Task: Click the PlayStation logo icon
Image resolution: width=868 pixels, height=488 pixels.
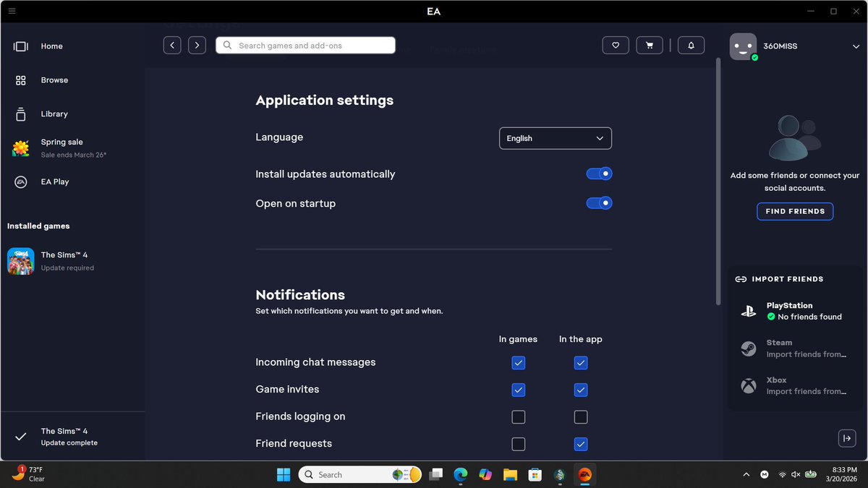Action: 748,312
